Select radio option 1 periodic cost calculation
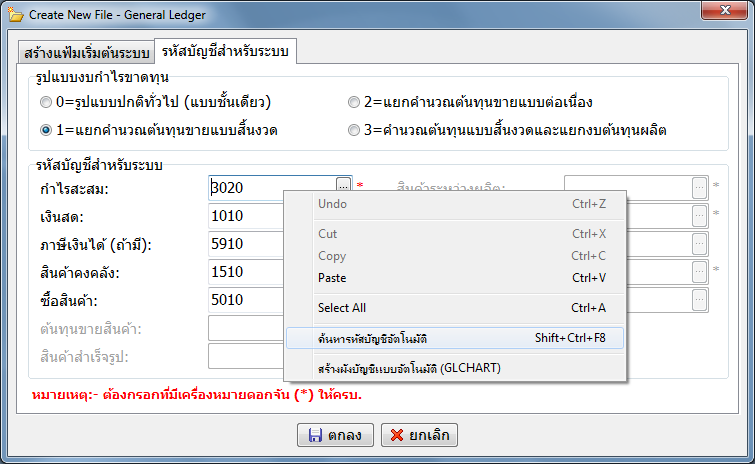Viewport: 755px width, 464px height. click(46, 130)
